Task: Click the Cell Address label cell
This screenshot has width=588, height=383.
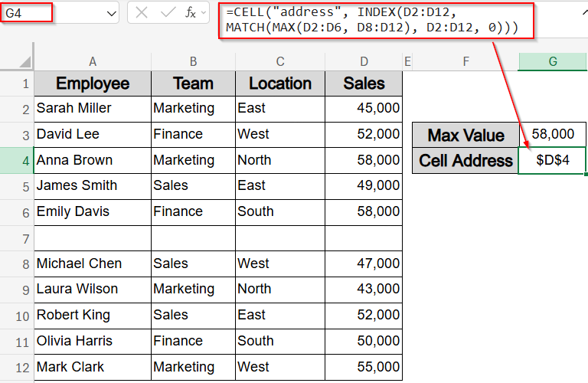Action: point(465,161)
